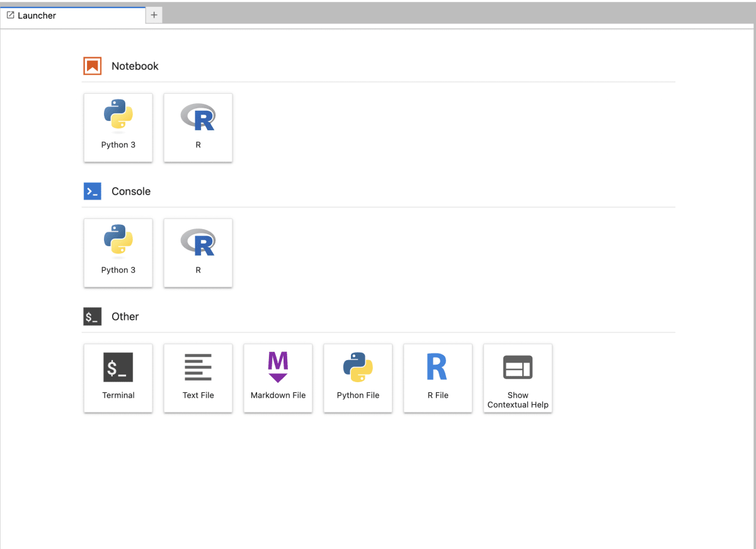Click the Console section heading text

(x=131, y=191)
